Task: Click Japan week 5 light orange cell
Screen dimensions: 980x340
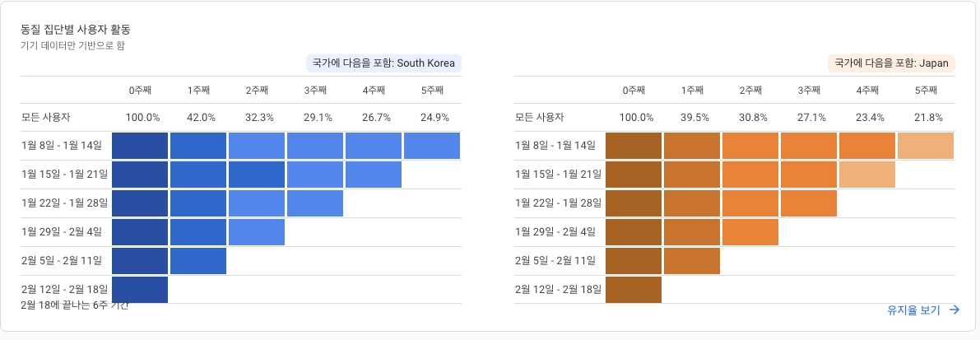Action: point(926,146)
